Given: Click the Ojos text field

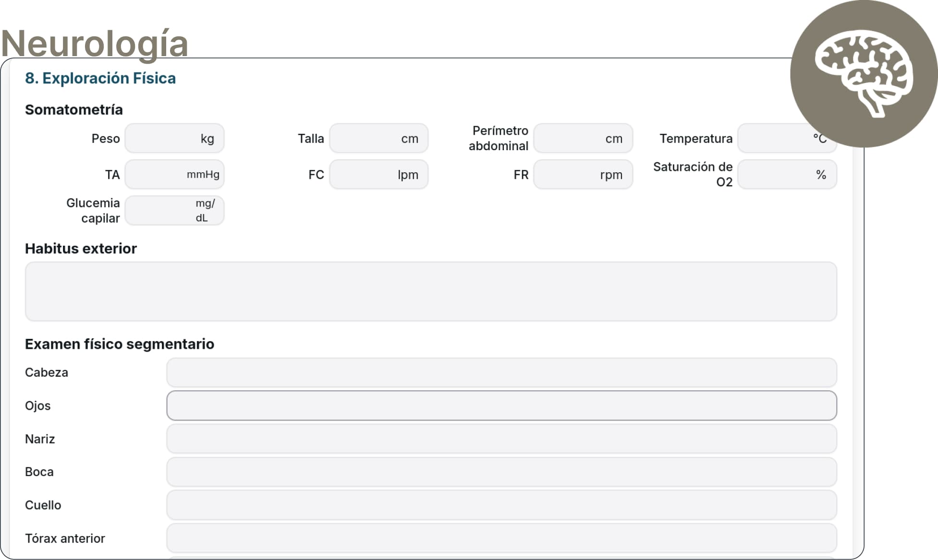Looking at the screenshot, I should [x=501, y=405].
